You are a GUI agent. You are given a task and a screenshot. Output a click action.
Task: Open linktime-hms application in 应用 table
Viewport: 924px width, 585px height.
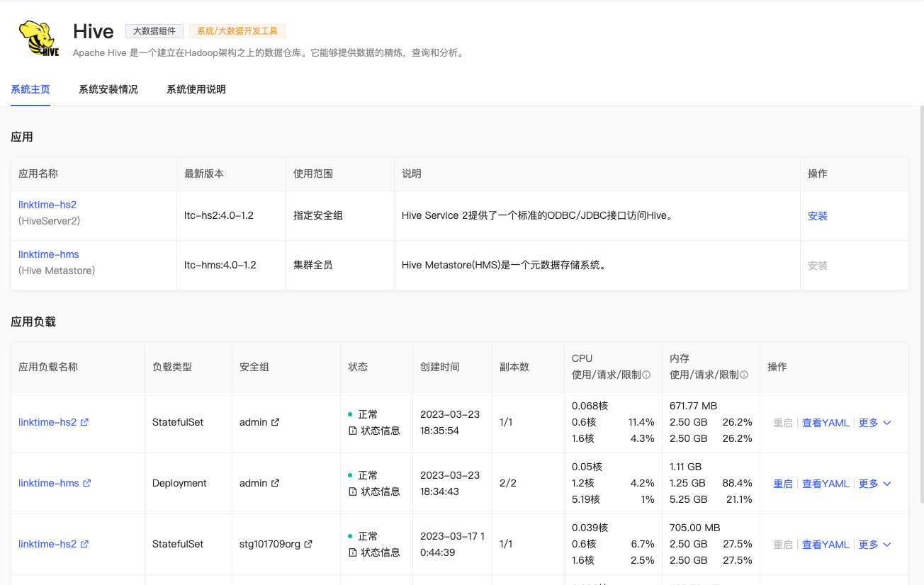click(49, 254)
